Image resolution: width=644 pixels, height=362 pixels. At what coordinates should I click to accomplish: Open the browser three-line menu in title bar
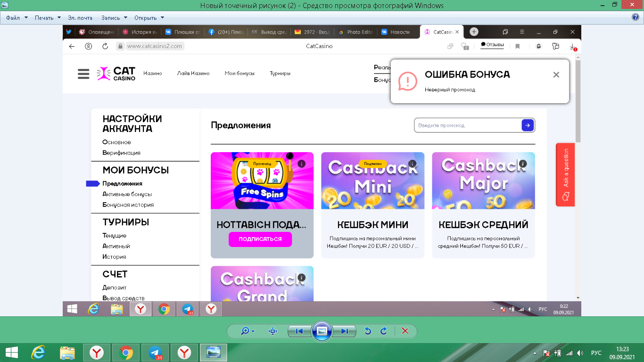click(x=522, y=32)
